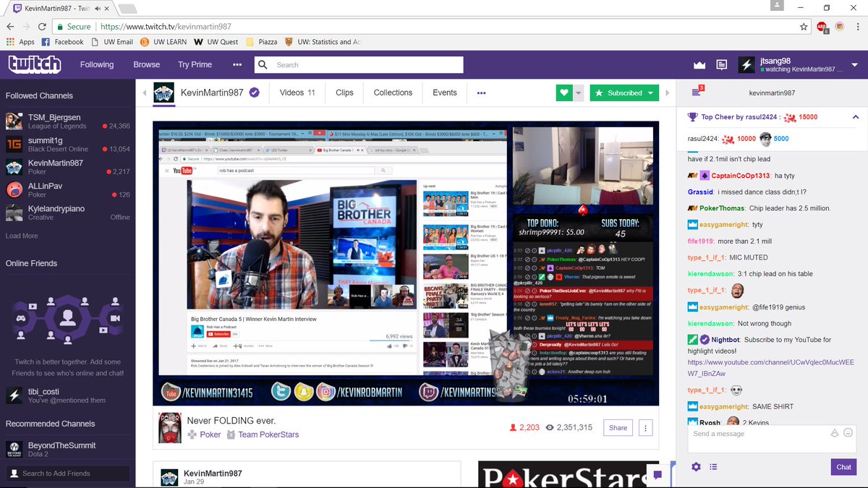Click the KevinMartin987 channel name tab
The width and height of the screenshot is (868, 488).
click(212, 93)
